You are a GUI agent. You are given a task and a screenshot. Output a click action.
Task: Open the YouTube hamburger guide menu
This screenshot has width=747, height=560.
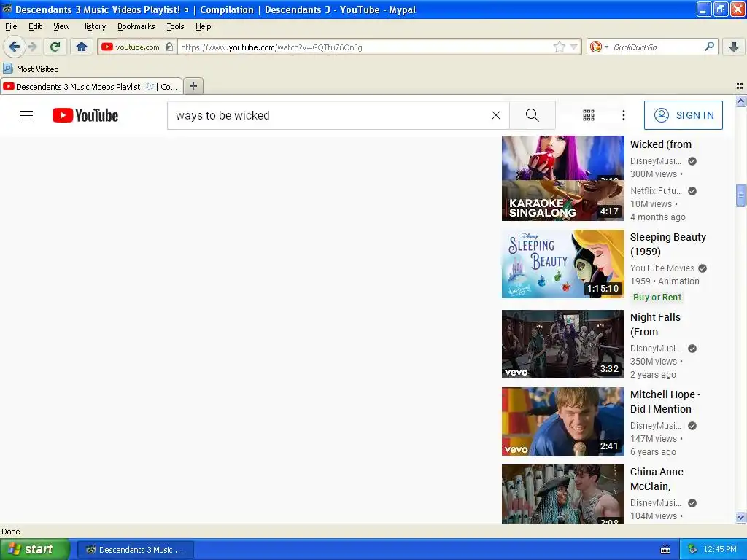tap(26, 115)
